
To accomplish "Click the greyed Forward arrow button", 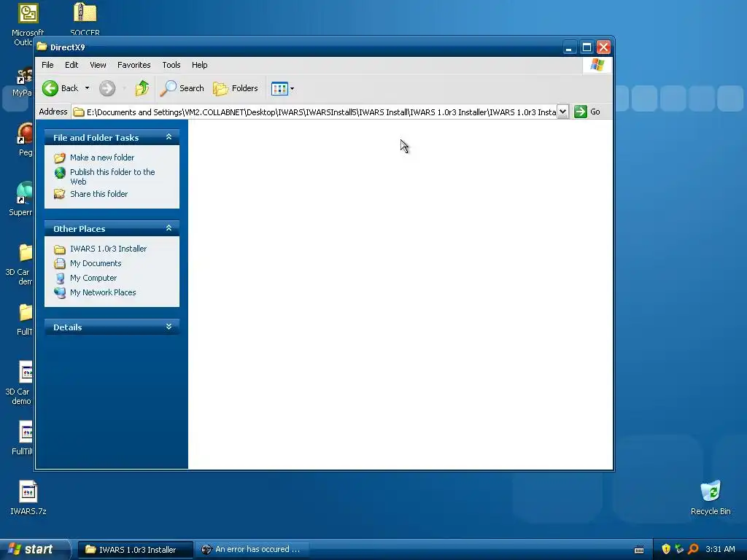I will [x=107, y=88].
